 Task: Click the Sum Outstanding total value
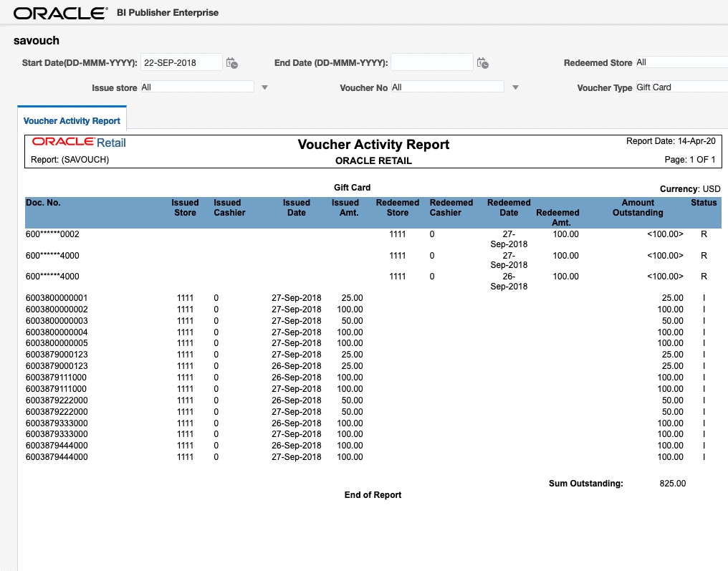(671, 483)
